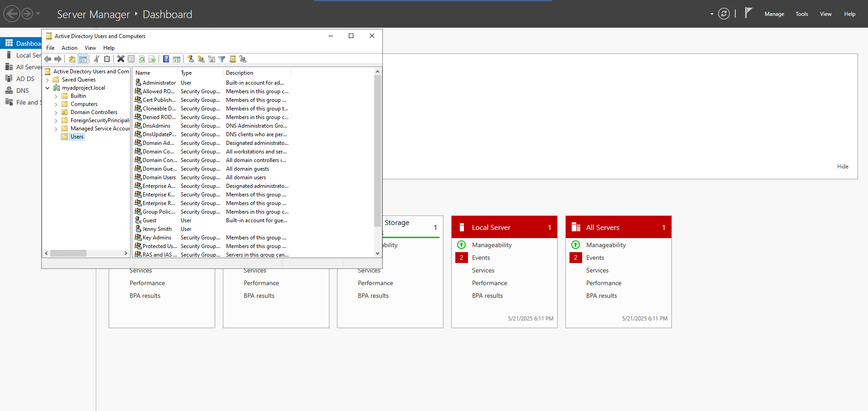Click the Notifications flag icon

click(x=748, y=13)
